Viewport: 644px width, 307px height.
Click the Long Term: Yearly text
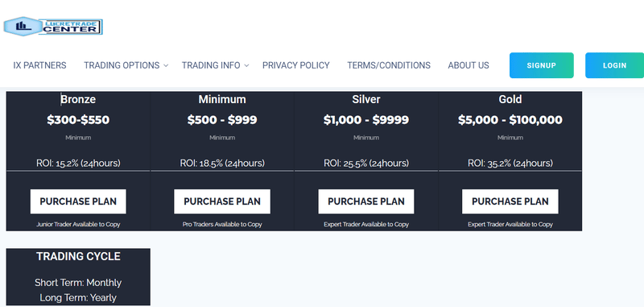pos(78,297)
